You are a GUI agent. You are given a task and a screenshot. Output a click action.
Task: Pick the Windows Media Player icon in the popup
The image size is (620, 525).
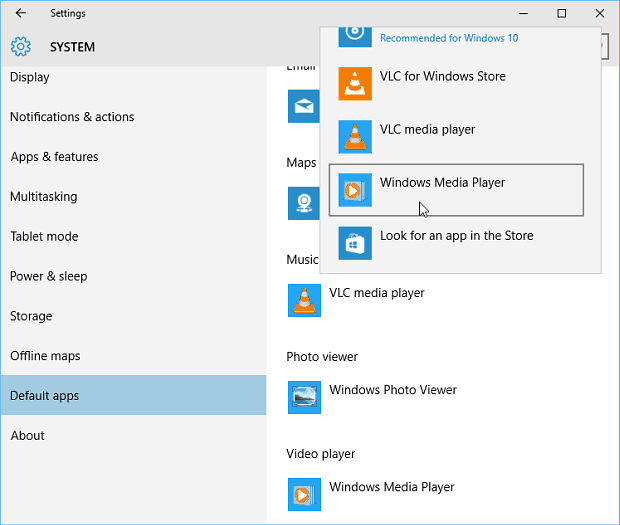coord(355,190)
